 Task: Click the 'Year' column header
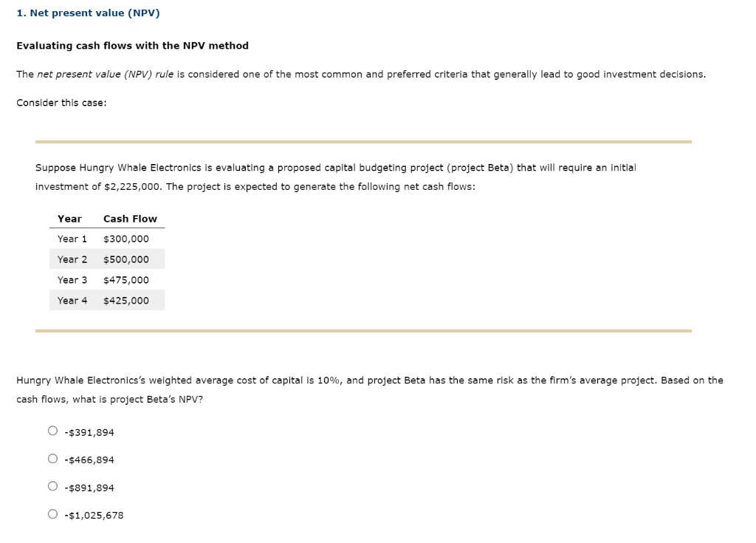tap(70, 218)
